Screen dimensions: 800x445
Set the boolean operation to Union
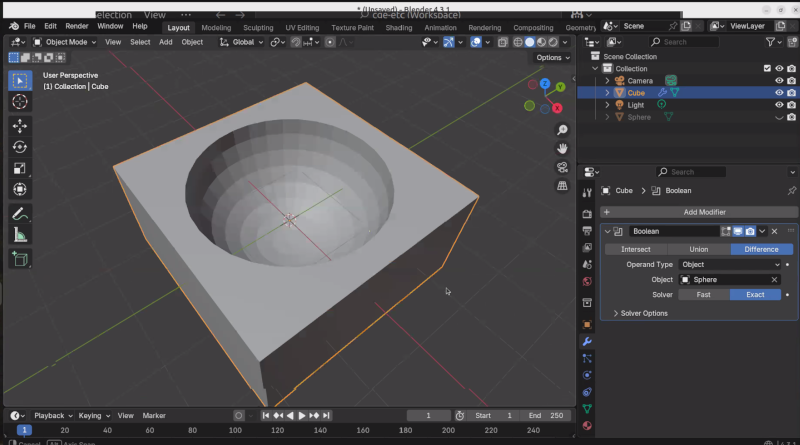[x=698, y=249]
